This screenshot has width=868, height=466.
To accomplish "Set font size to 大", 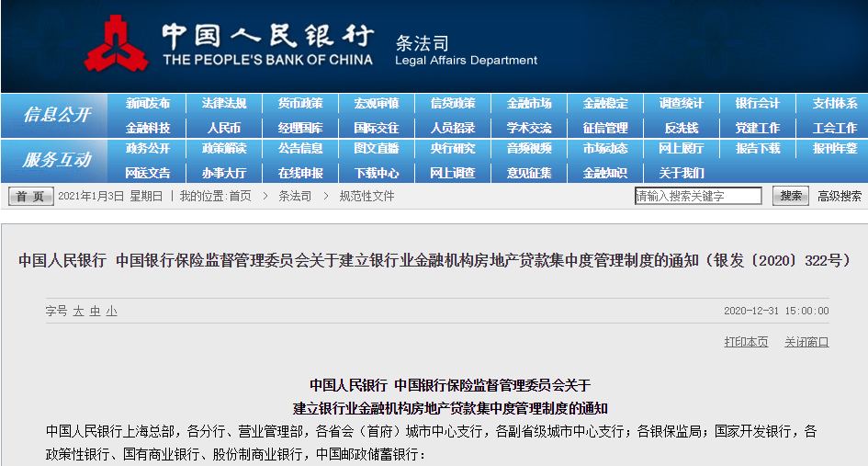I will pyautogui.click(x=78, y=312).
